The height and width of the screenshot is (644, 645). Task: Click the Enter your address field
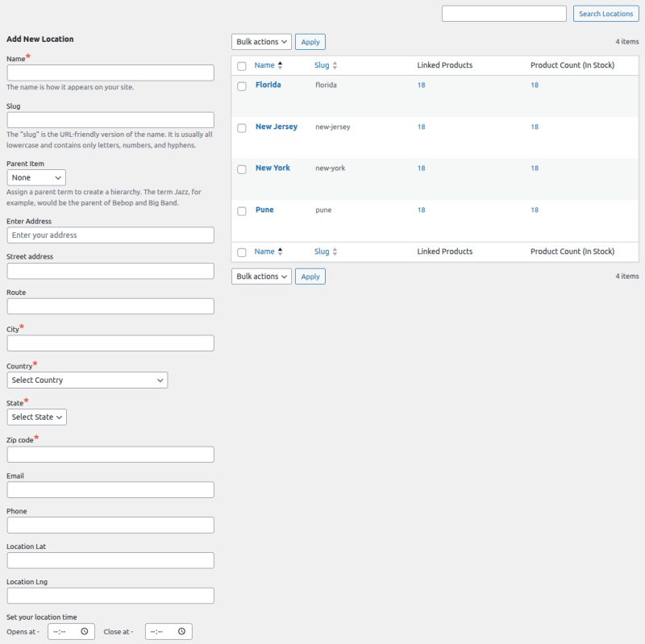pyautogui.click(x=110, y=235)
